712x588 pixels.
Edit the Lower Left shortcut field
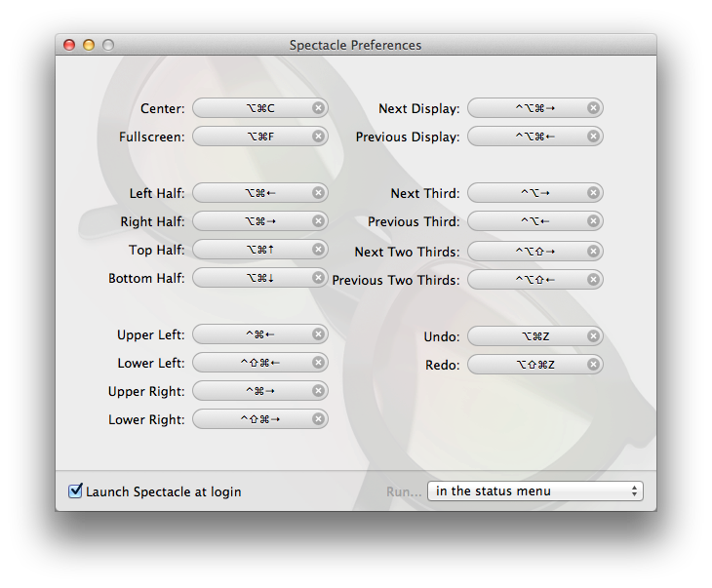260,363
